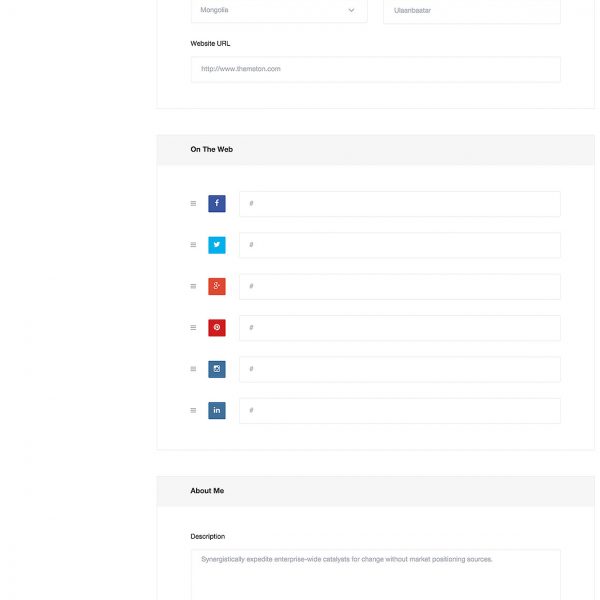This screenshot has height=600, width=600.
Task: Grab the Twitter row reorder handle
Action: [193, 245]
